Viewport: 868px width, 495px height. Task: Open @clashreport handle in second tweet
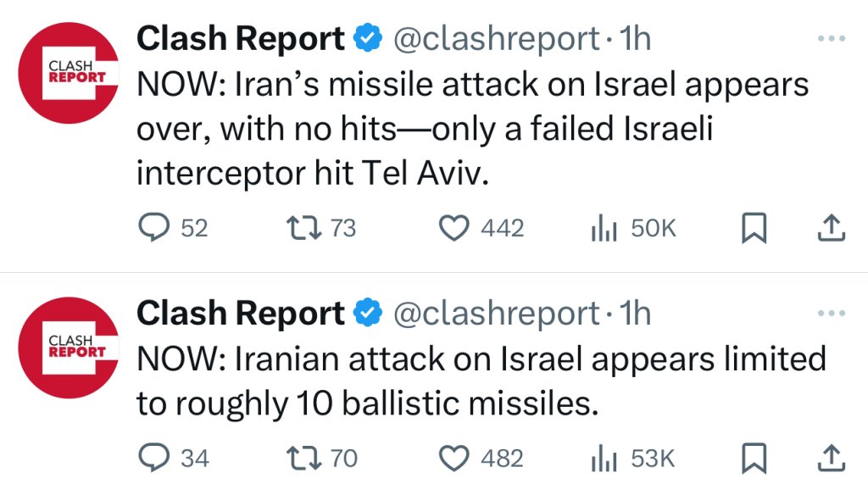click(x=497, y=314)
